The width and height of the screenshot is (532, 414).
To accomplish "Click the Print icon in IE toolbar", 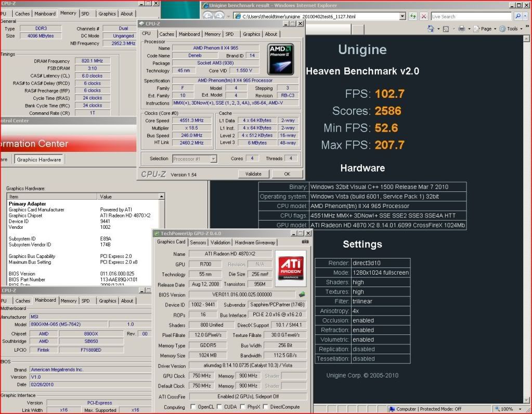I will click(461, 29).
